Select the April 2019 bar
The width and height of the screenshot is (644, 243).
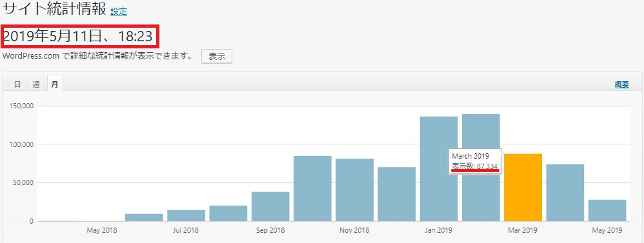[x=565, y=193]
